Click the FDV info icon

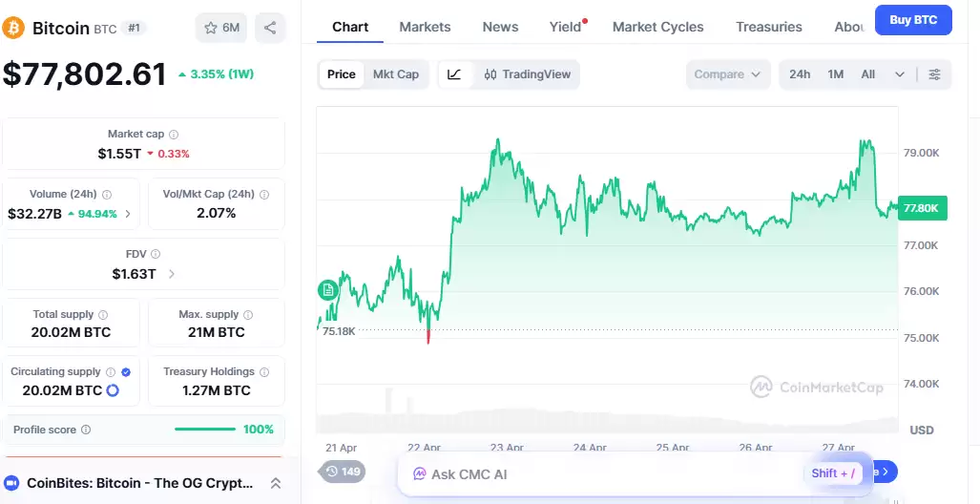coord(156,255)
